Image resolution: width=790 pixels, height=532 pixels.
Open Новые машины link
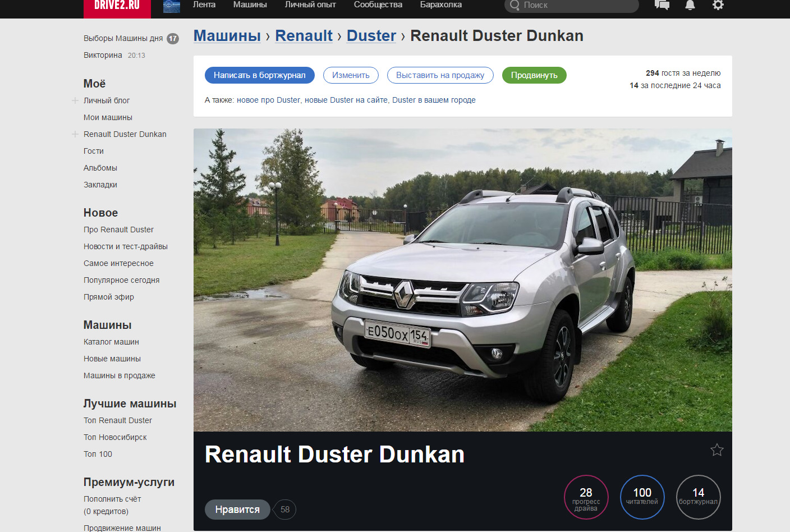(x=112, y=359)
